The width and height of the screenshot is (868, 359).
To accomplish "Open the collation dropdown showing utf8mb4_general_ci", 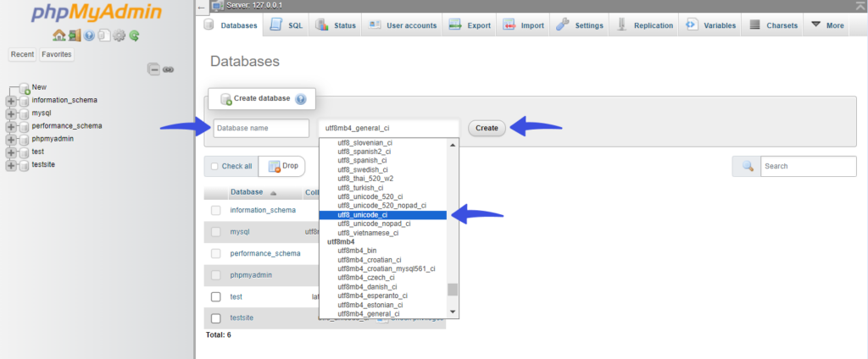I will click(x=388, y=128).
